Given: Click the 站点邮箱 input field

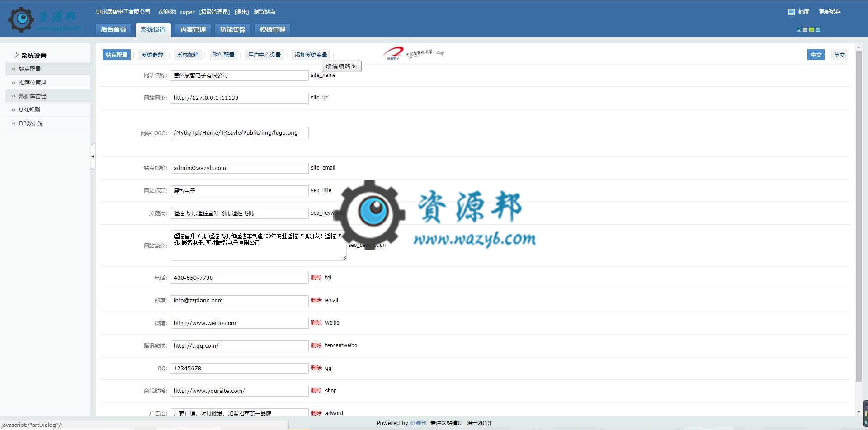Looking at the screenshot, I should pyautogui.click(x=240, y=168).
